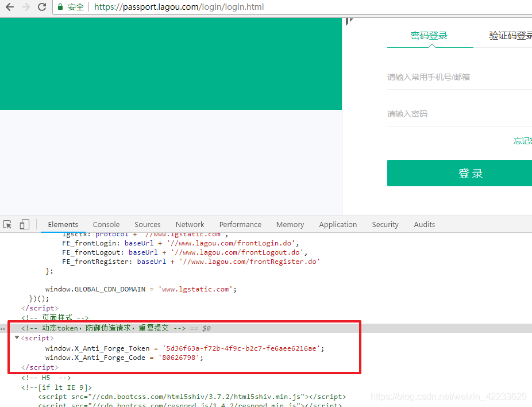Select the X_Anti_Forge_Token line

pyautogui.click(x=184, y=348)
